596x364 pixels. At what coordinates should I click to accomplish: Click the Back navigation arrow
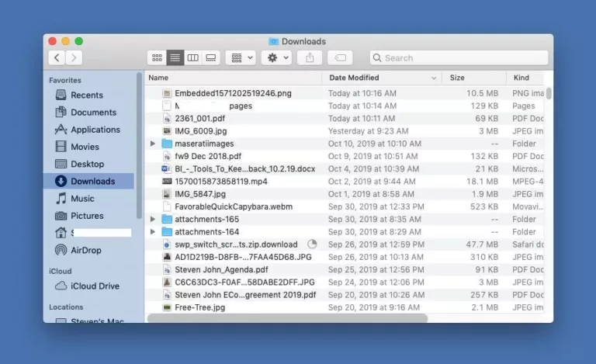(x=57, y=58)
